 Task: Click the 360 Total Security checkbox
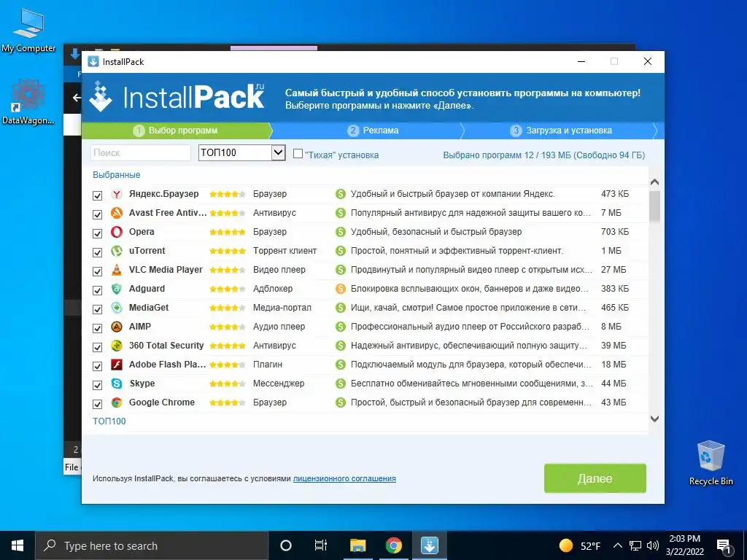pyautogui.click(x=97, y=347)
